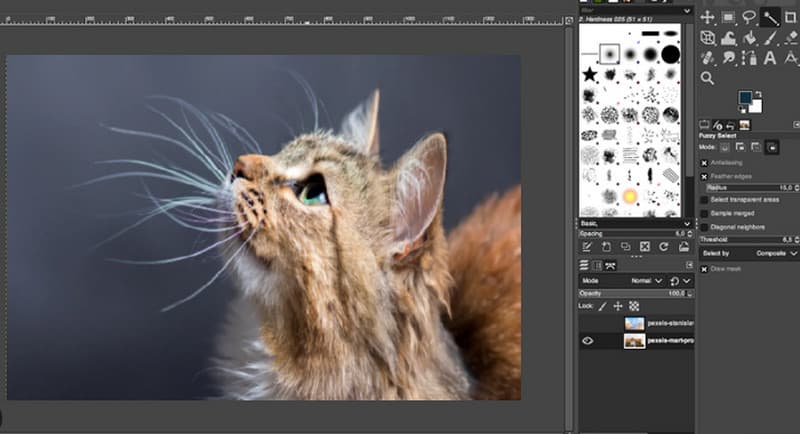Click the Duplicate brush icon
The image size is (800, 434).
(x=626, y=247)
